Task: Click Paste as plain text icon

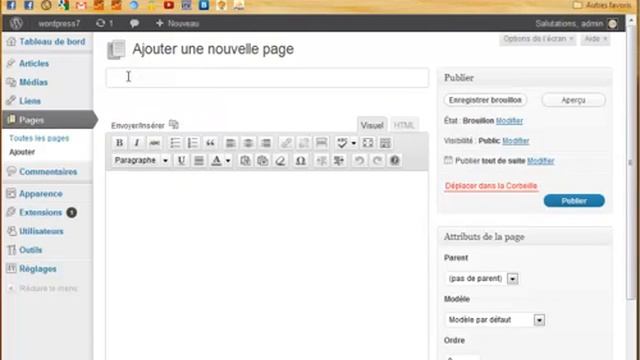Action: (x=245, y=160)
